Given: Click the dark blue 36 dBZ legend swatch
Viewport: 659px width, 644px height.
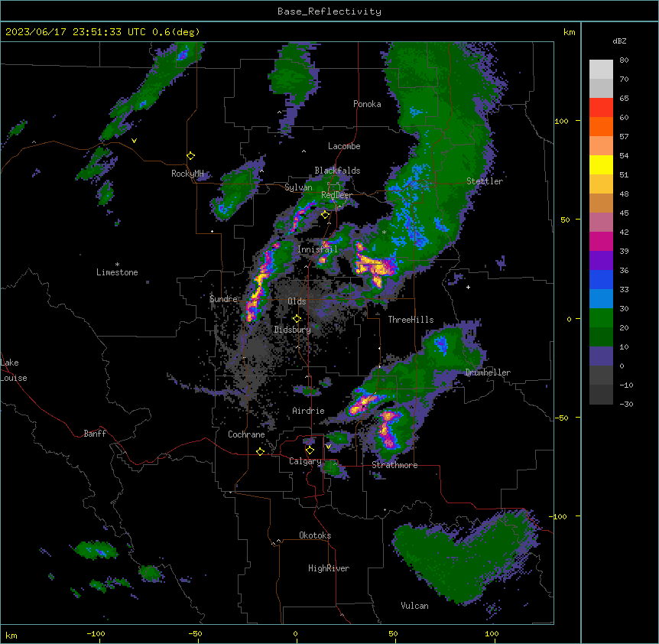Looking at the screenshot, I should [601, 279].
